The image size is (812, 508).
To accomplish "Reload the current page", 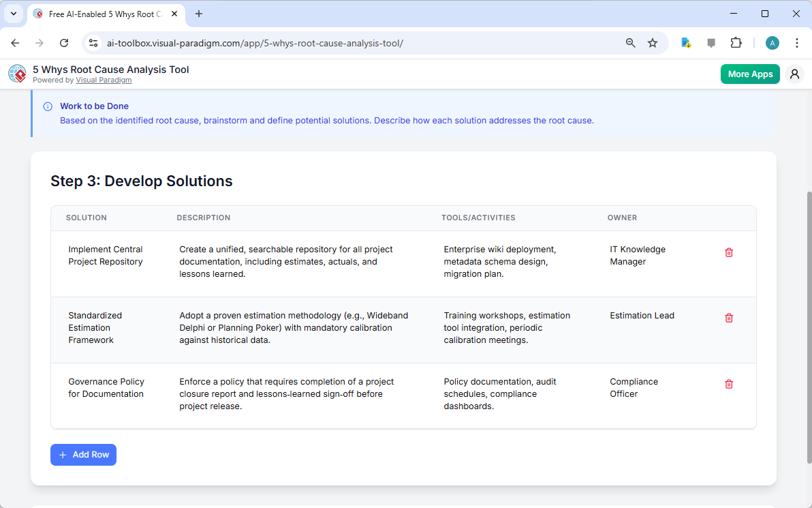I will point(64,42).
